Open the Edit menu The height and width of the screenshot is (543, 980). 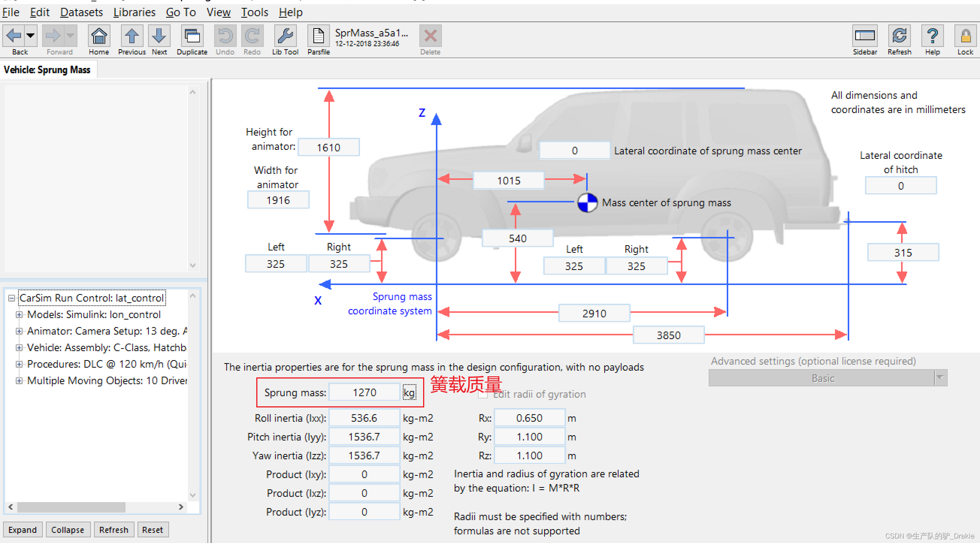pos(39,12)
